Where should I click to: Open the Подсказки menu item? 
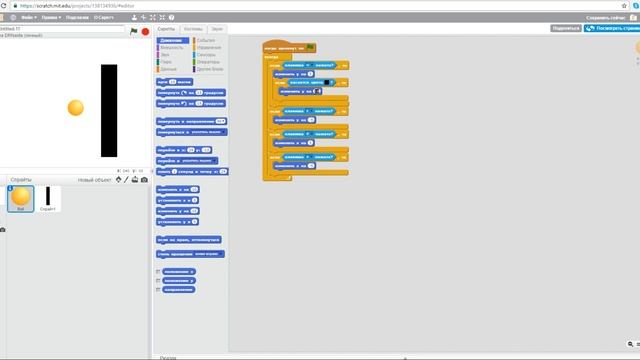tap(77, 18)
